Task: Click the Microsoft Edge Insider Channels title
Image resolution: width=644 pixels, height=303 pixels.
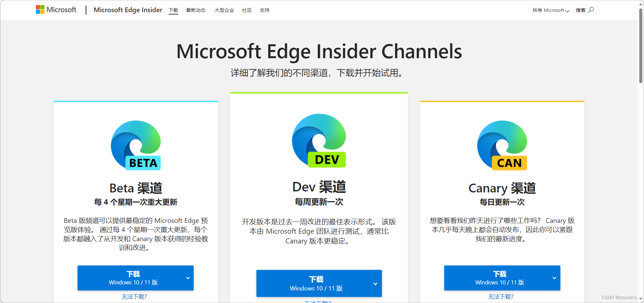Action: click(319, 51)
